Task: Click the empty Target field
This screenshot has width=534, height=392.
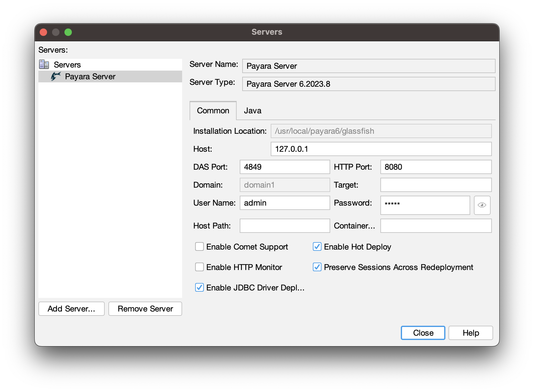Action: (x=436, y=185)
